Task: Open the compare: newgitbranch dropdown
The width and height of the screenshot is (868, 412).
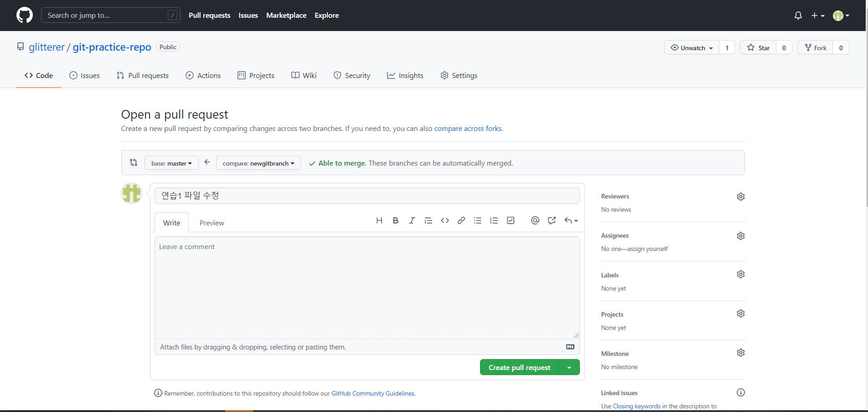Action: [258, 163]
